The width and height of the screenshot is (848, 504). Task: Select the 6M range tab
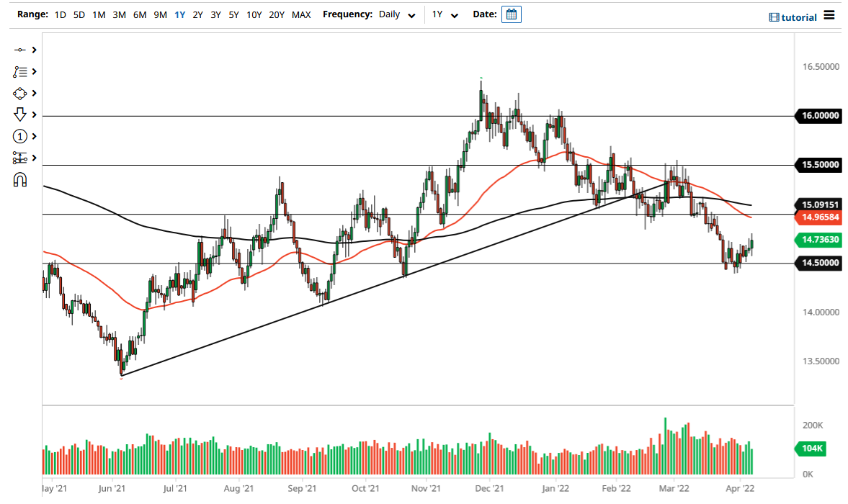tap(140, 14)
